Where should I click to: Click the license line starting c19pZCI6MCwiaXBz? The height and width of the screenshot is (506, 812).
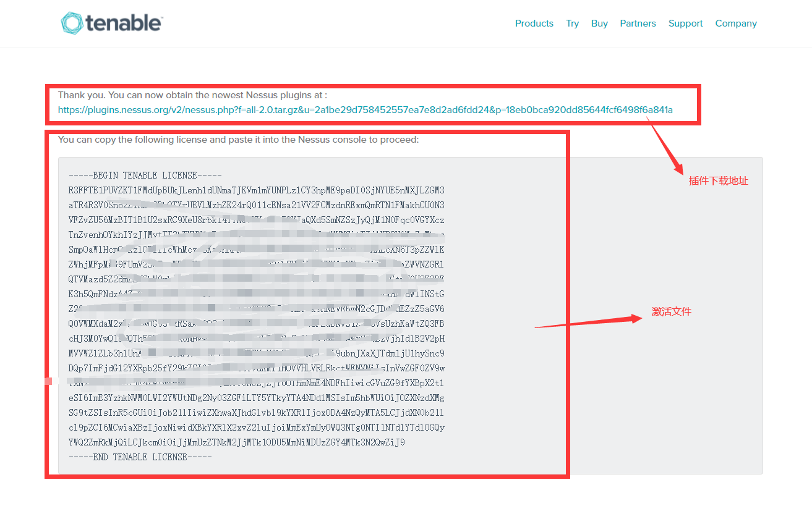(257, 428)
